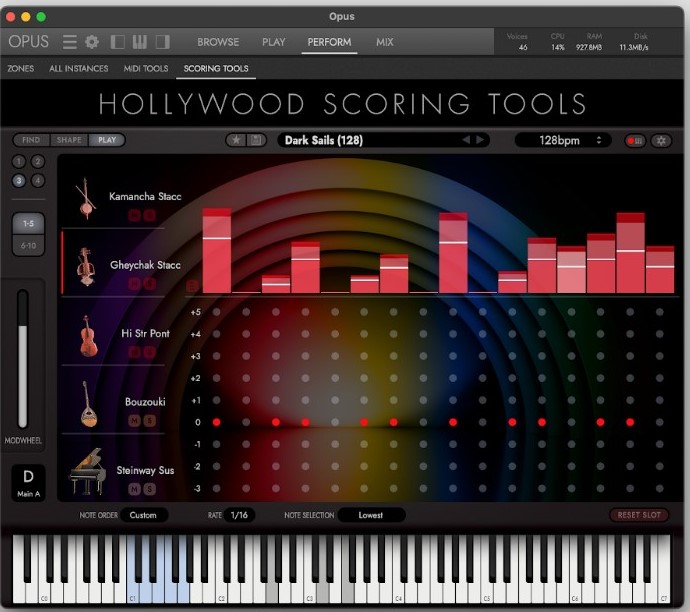
Task: Solo the Bouzouki instrument
Action: 150,421
